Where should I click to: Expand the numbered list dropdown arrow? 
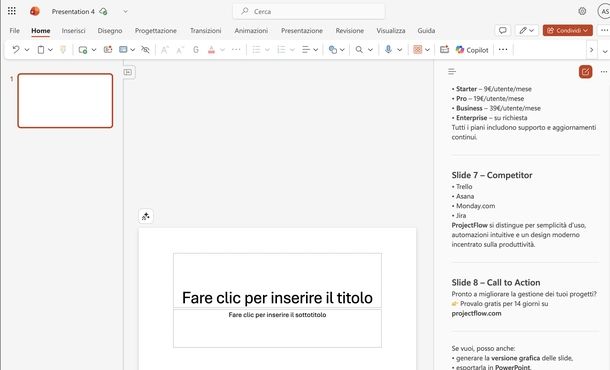pyautogui.click(x=292, y=50)
